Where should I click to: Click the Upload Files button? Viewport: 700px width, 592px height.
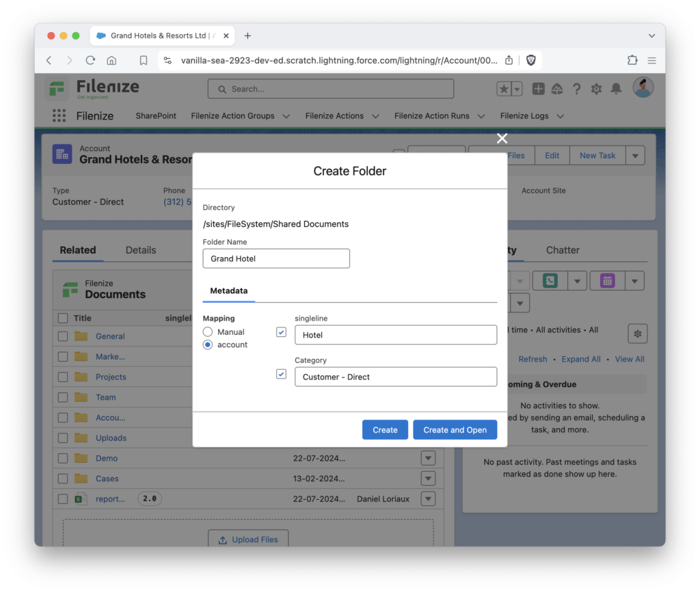tap(248, 539)
